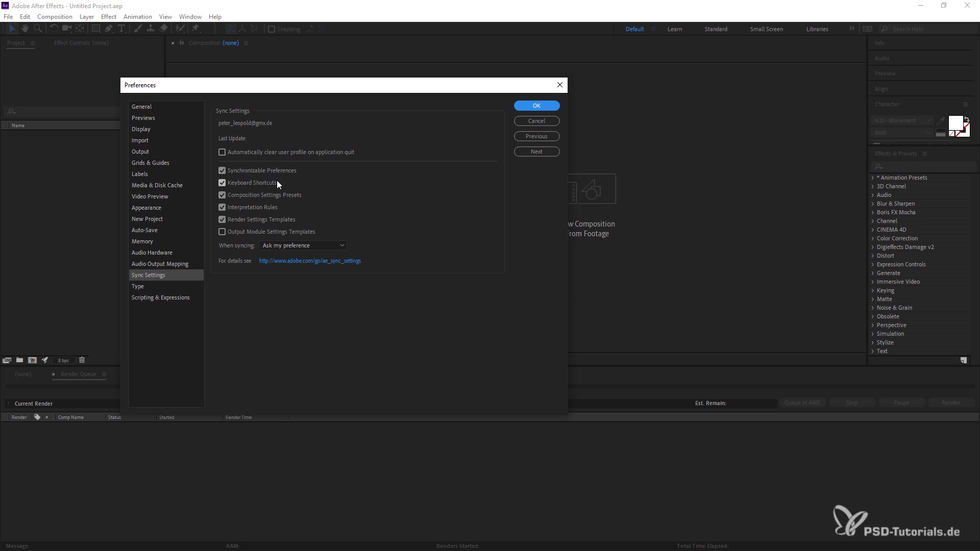Select the Puppet Pin tool
Image resolution: width=980 pixels, height=551 pixels.
click(195, 29)
